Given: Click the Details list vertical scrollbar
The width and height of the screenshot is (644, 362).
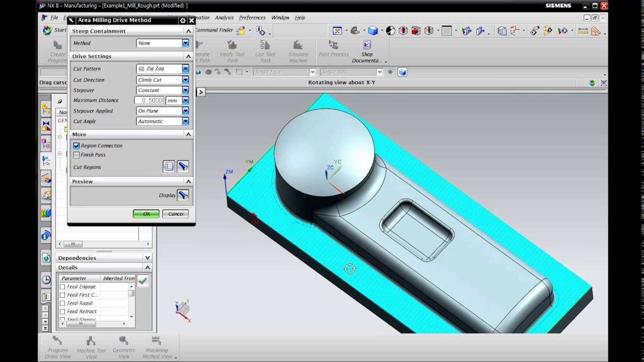Looking at the screenshot, I should point(131,301).
